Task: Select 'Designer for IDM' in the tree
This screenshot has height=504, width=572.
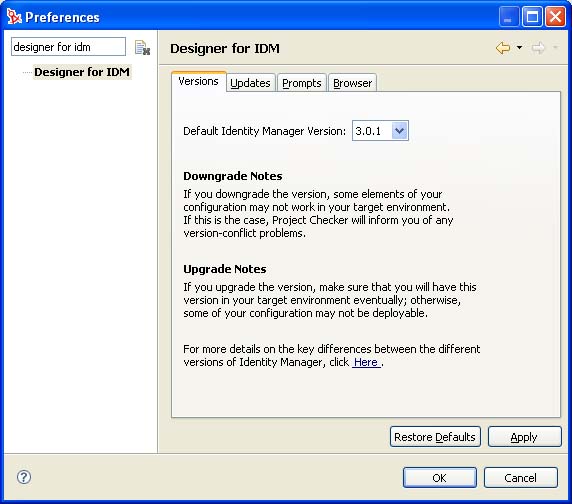Action: 82,72
